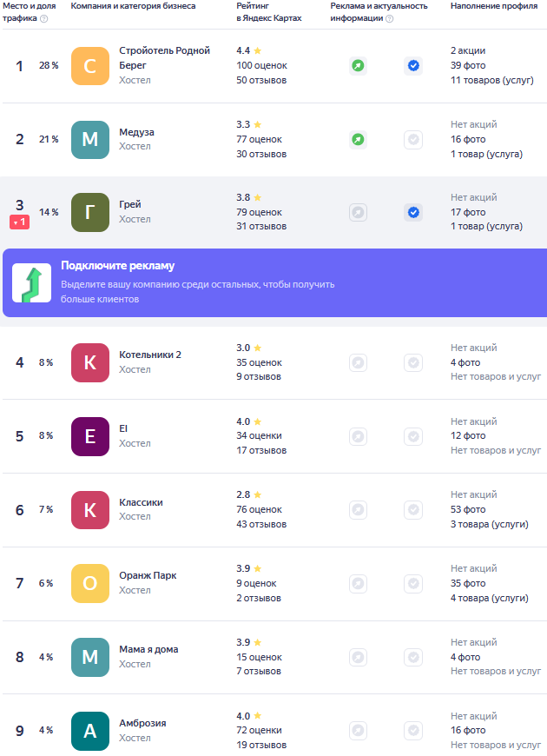Image resolution: width=547 pixels, height=756 pixels.
Task: Click '15 оценок' for Мама я дома
Action: pos(260,657)
